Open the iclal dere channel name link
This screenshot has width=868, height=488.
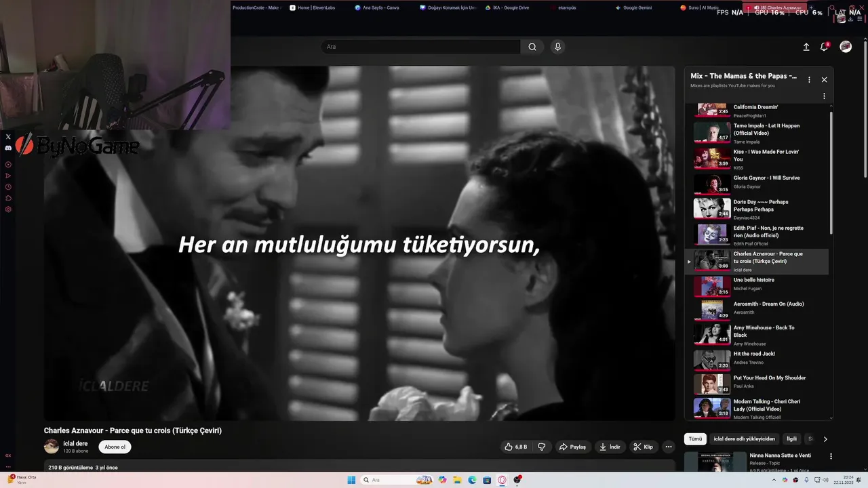click(75, 443)
